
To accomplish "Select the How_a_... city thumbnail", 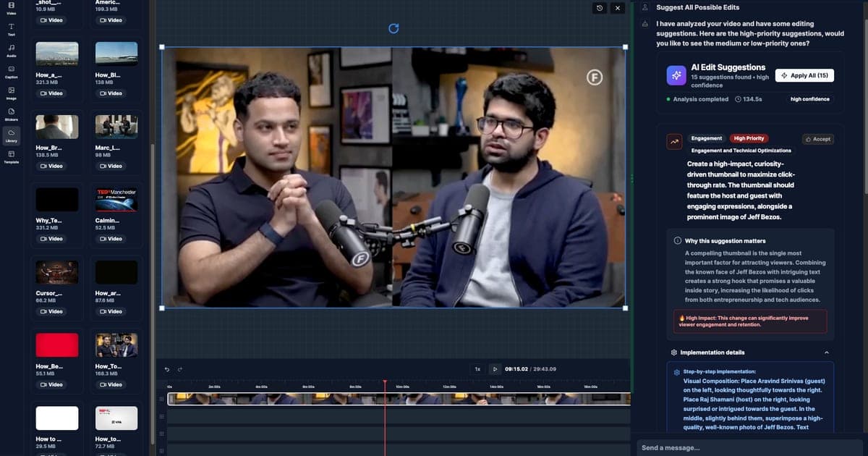I will click(57, 54).
